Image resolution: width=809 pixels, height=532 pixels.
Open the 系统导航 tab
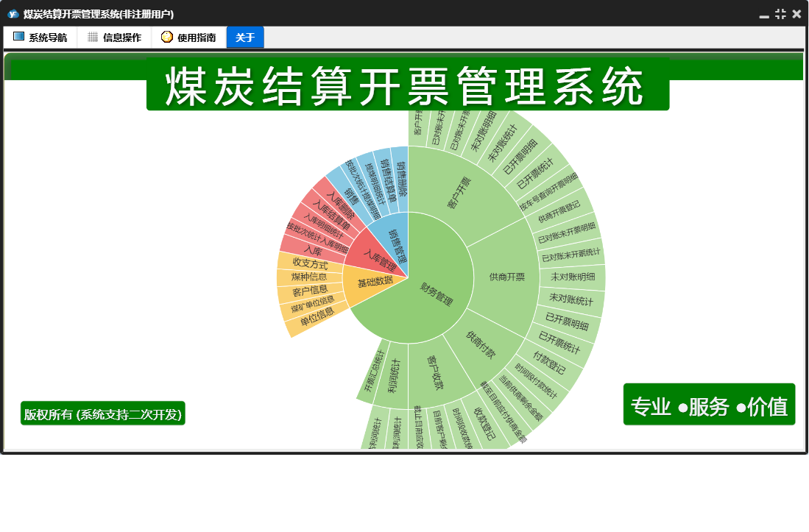(40, 37)
